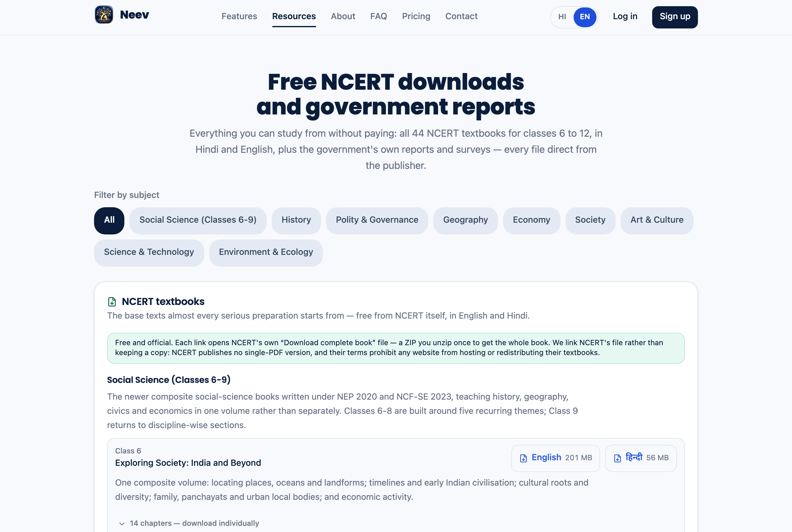Viewport: 792px width, 532px height.
Task: Open the Resources nav item
Action: pyautogui.click(x=294, y=16)
